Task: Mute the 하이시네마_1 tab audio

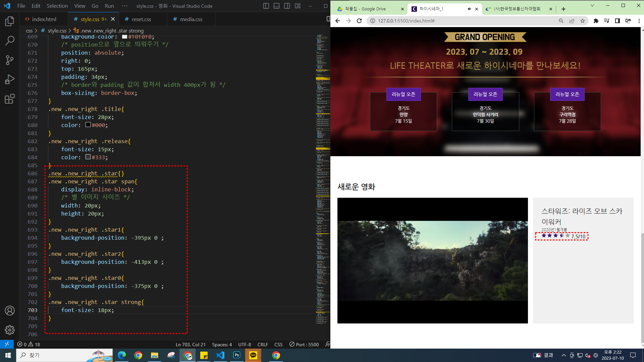Action: (469, 9)
